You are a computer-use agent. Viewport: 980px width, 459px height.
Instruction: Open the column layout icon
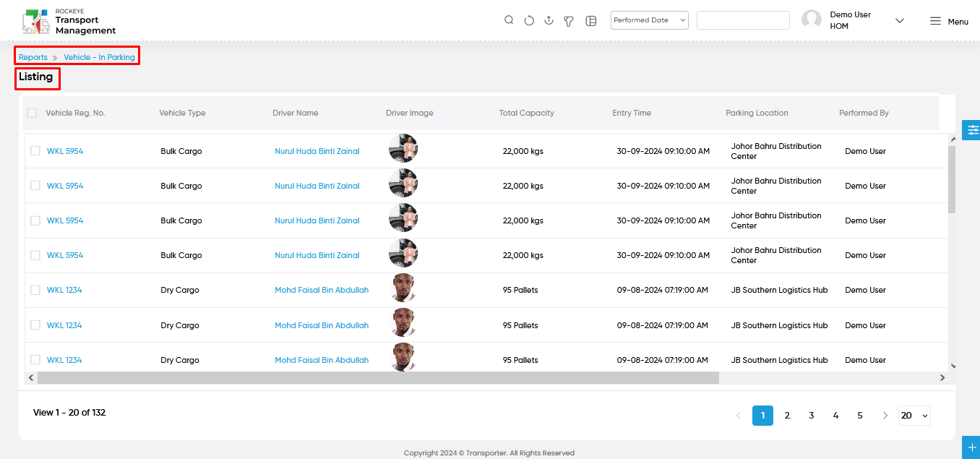click(x=590, y=21)
